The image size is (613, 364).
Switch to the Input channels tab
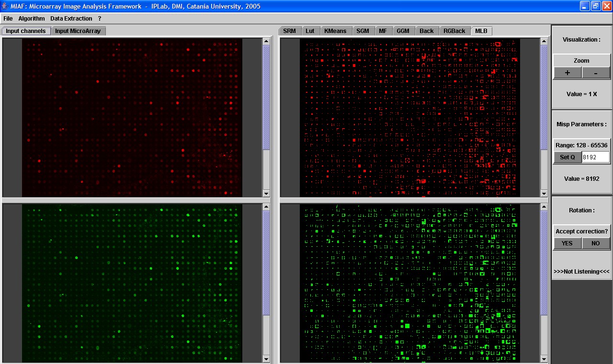(x=26, y=31)
